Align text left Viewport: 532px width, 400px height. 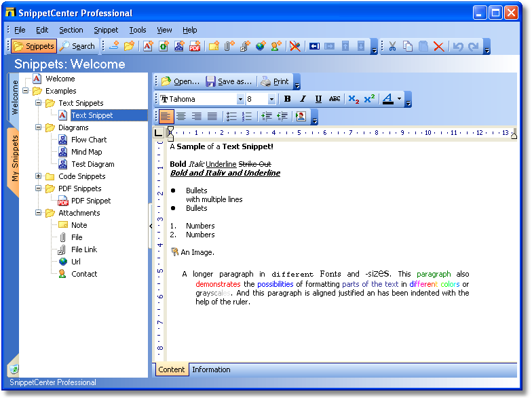click(x=166, y=117)
